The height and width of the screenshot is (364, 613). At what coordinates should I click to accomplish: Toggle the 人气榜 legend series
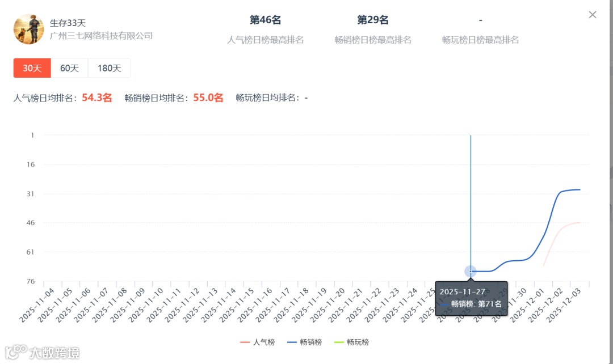pyautogui.click(x=257, y=342)
